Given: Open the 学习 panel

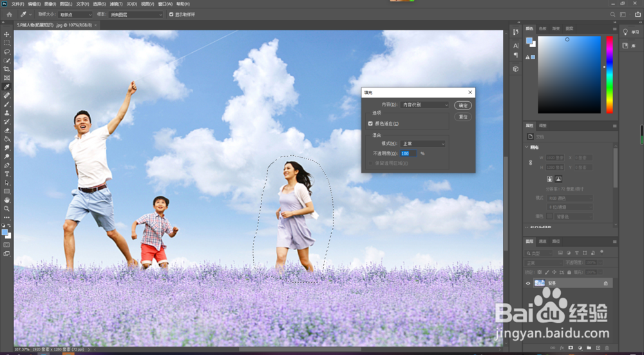Looking at the screenshot, I should pyautogui.click(x=631, y=32).
